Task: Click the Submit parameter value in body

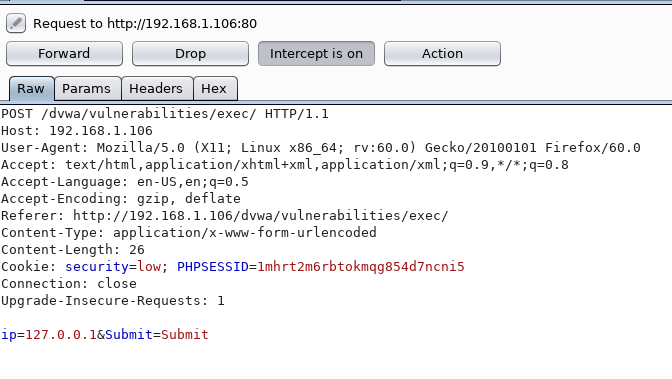Action: (185, 334)
